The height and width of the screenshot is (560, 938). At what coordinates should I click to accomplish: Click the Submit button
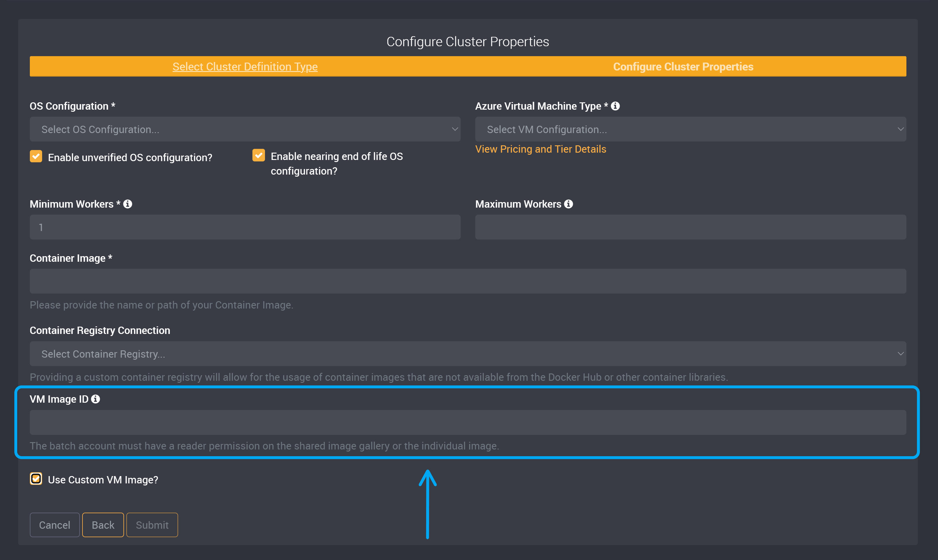pyautogui.click(x=152, y=525)
